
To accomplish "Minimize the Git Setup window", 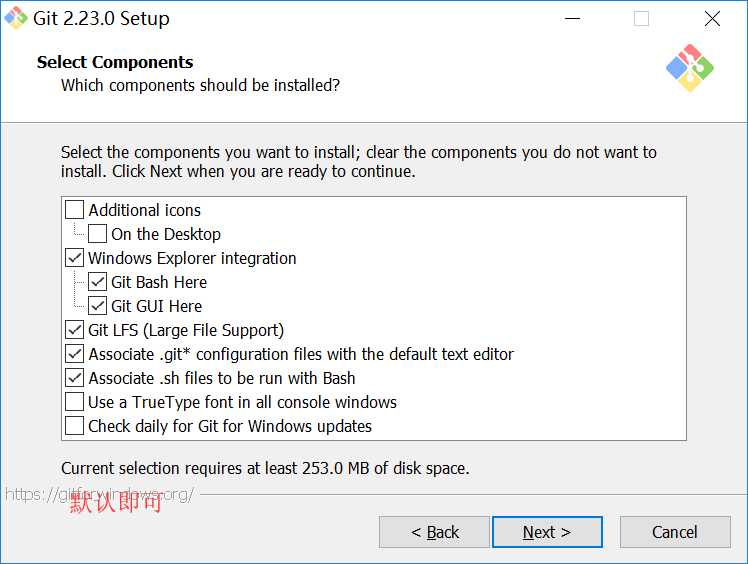I will point(572,19).
